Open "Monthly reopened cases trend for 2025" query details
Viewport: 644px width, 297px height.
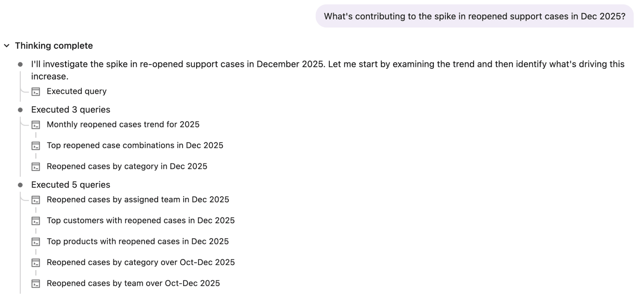[123, 125]
